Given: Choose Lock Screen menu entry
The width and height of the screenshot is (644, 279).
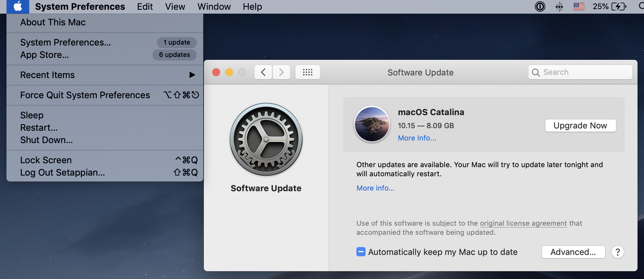Looking at the screenshot, I should [105, 160].
